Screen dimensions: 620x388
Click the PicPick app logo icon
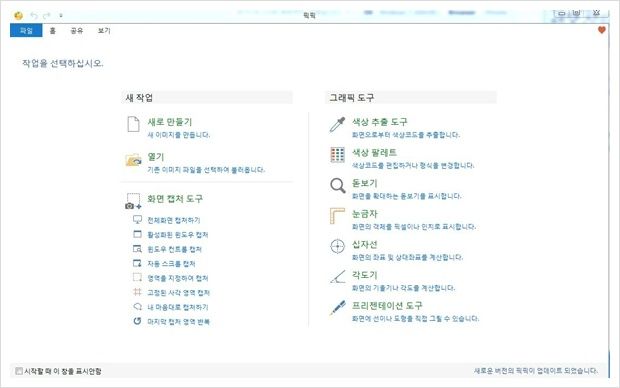point(18,15)
